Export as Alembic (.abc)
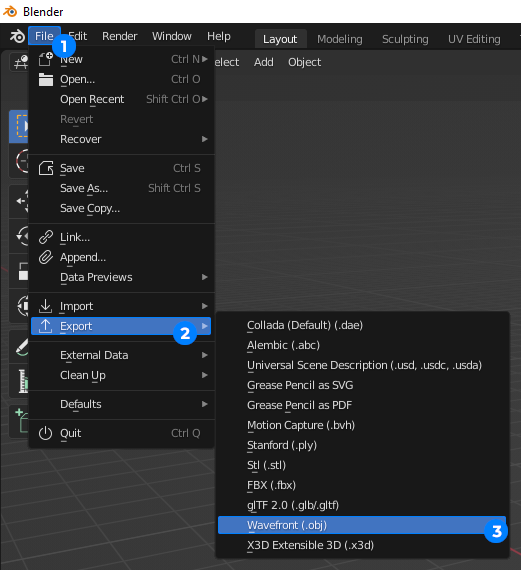The image size is (521, 570). [x=362, y=345]
